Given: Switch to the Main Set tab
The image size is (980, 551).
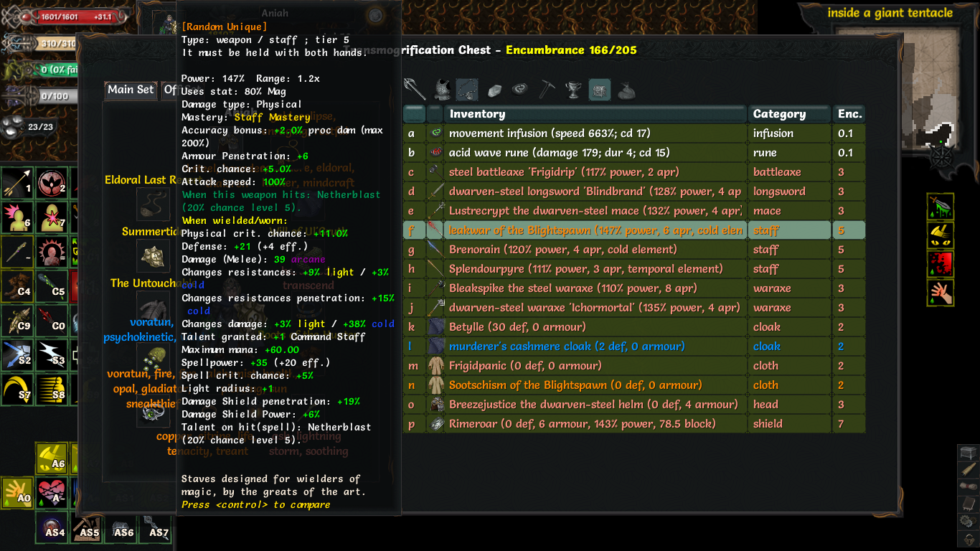Looking at the screenshot, I should point(131,90).
